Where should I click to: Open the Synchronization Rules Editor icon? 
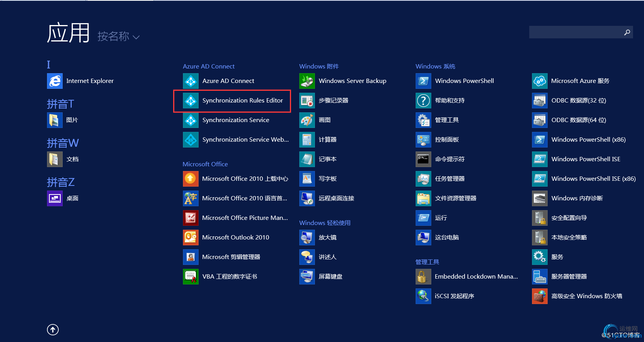(191, 101)
